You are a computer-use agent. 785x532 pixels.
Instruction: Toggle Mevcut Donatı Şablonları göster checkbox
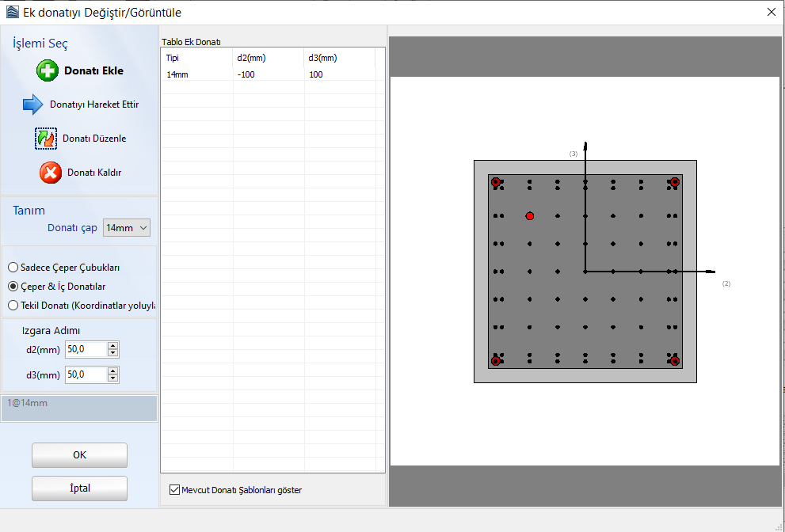tap(174, 490)
